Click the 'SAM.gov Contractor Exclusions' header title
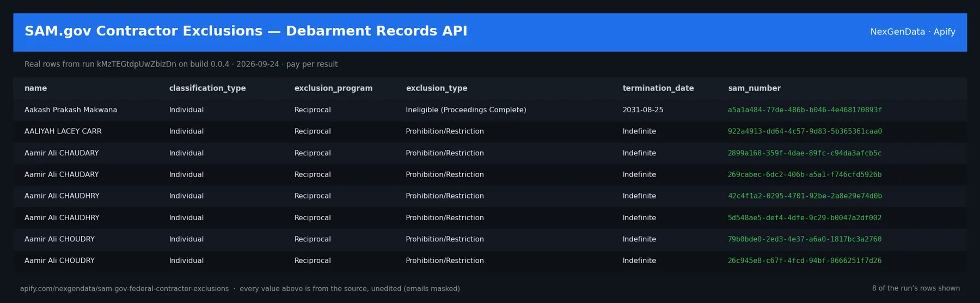 point(246,31)
